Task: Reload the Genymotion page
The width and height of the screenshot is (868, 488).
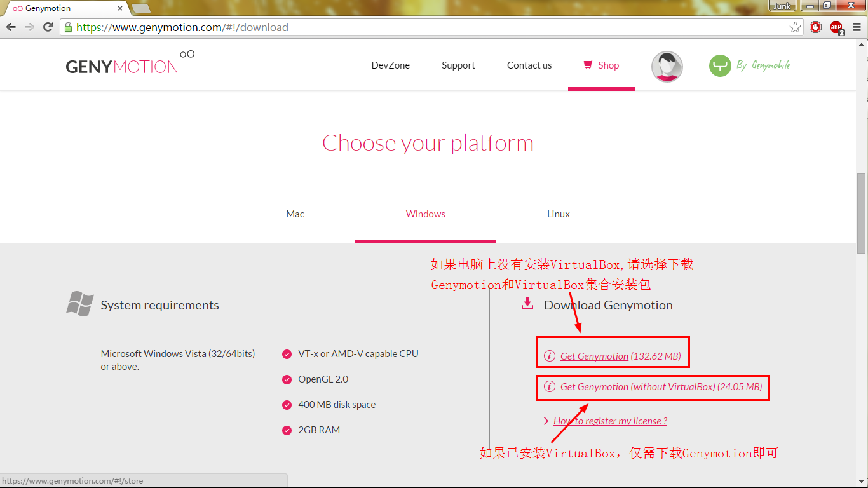Action: pos(48,27)
